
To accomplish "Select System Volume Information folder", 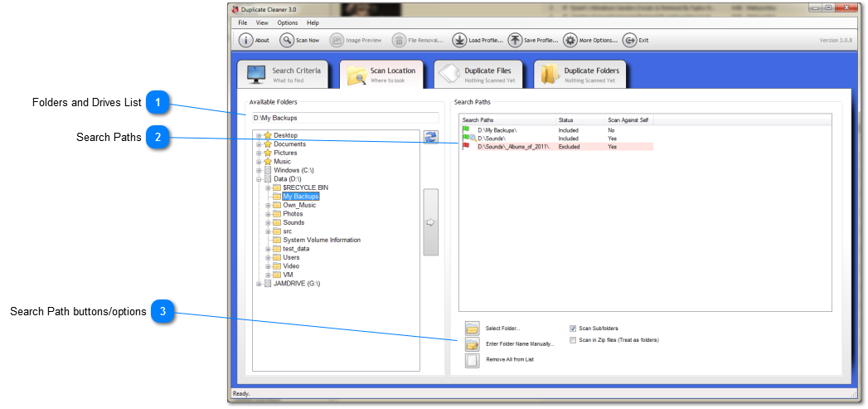I will 322,240.
